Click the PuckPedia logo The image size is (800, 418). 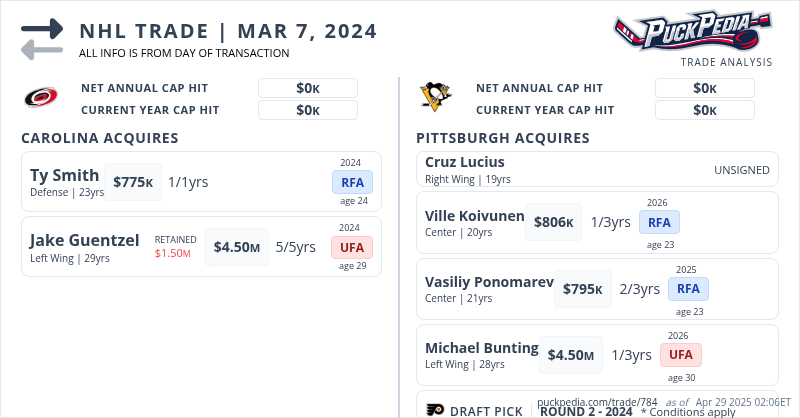point(692,32)
